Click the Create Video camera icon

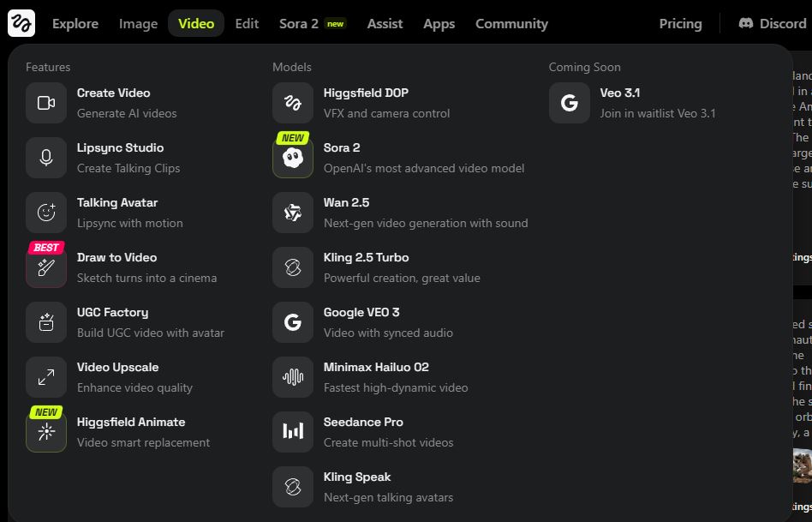tap(46, 104)
